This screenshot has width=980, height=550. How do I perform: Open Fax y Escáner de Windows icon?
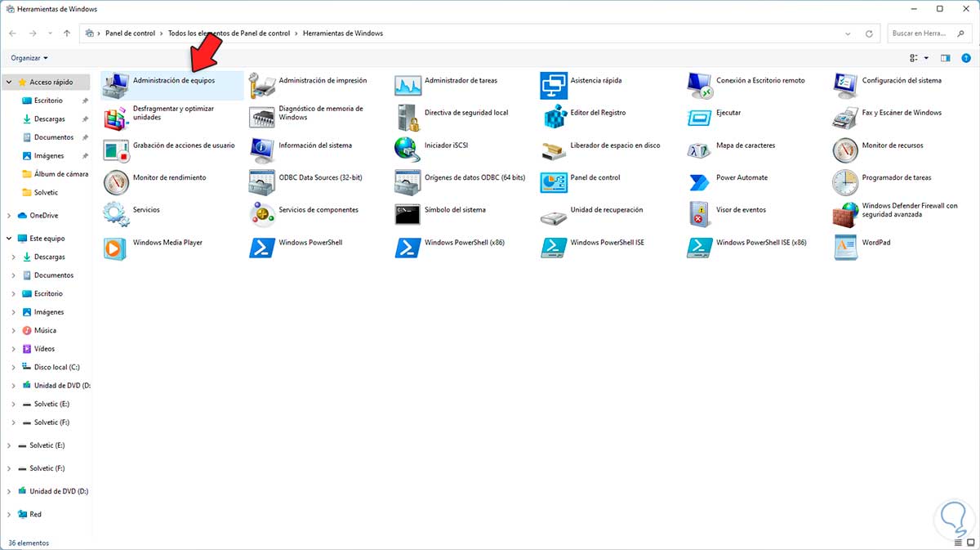click(x=845, y=117)
